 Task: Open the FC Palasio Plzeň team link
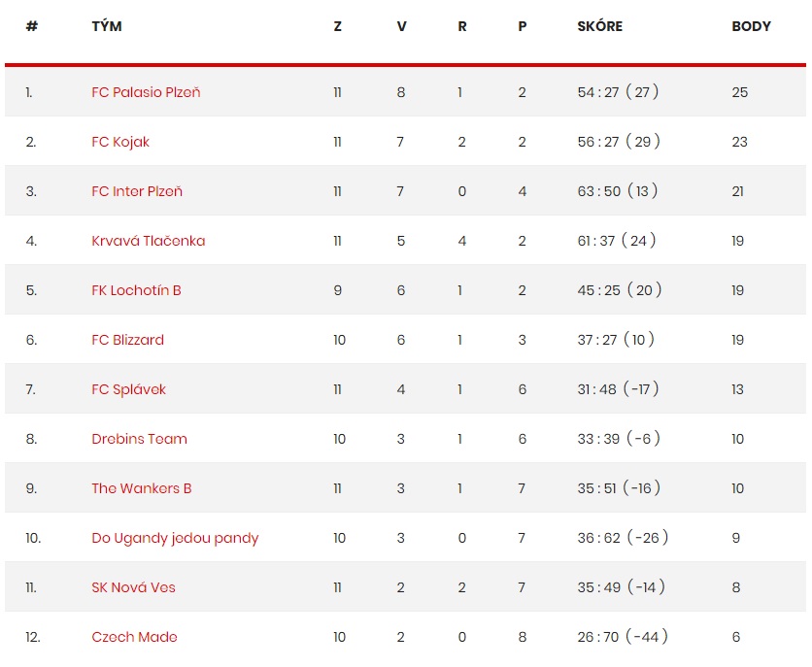(146, 92)
